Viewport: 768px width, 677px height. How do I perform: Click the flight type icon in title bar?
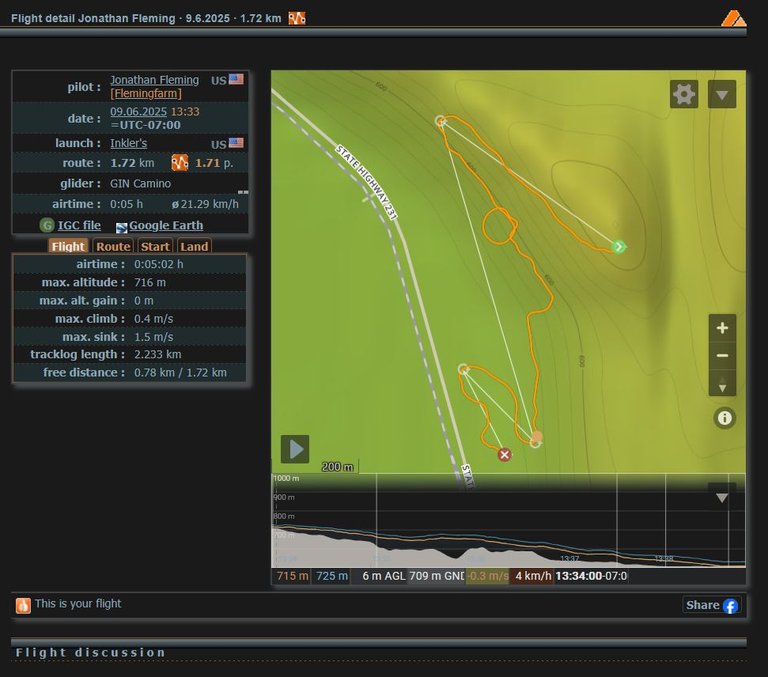tap(297, 19)
